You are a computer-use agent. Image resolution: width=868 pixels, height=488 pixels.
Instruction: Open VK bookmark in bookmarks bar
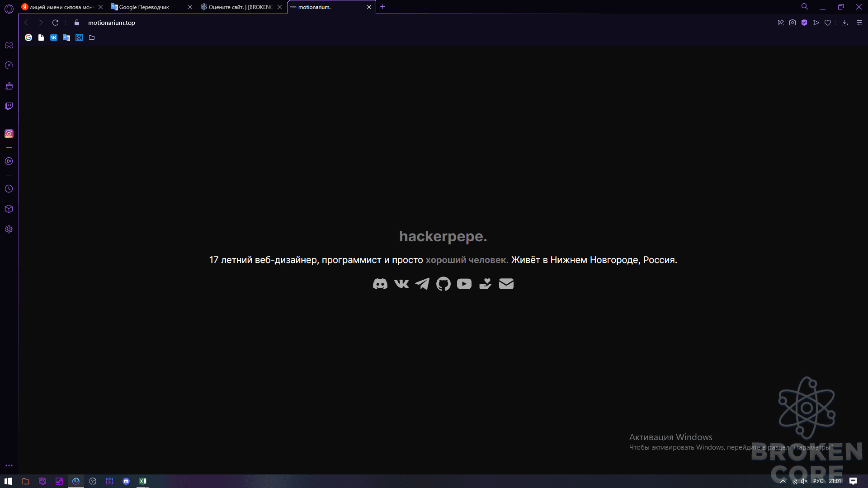click(54, 38)
